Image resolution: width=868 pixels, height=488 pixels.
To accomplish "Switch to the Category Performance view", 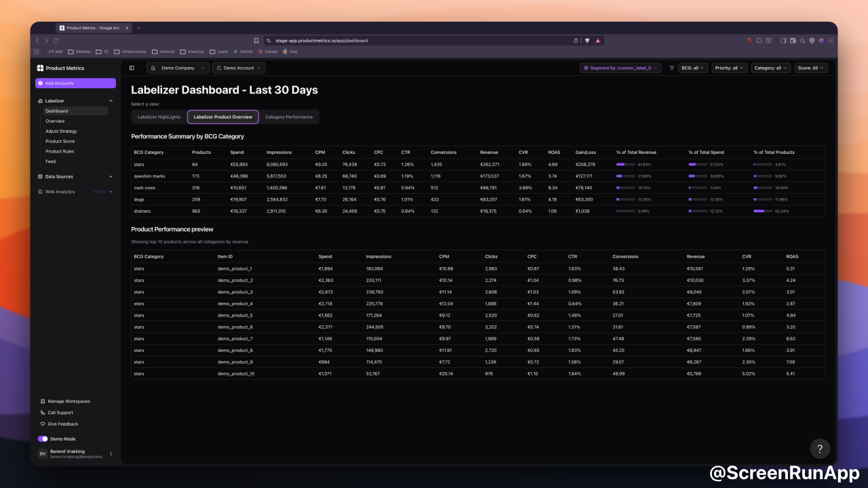I will [x=290, y=117].
